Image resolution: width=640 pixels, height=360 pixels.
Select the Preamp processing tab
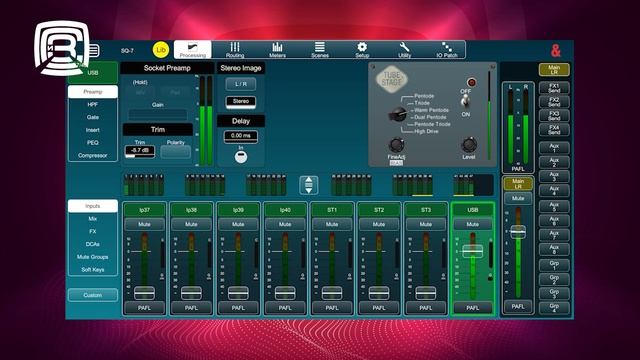pos(93,91)
